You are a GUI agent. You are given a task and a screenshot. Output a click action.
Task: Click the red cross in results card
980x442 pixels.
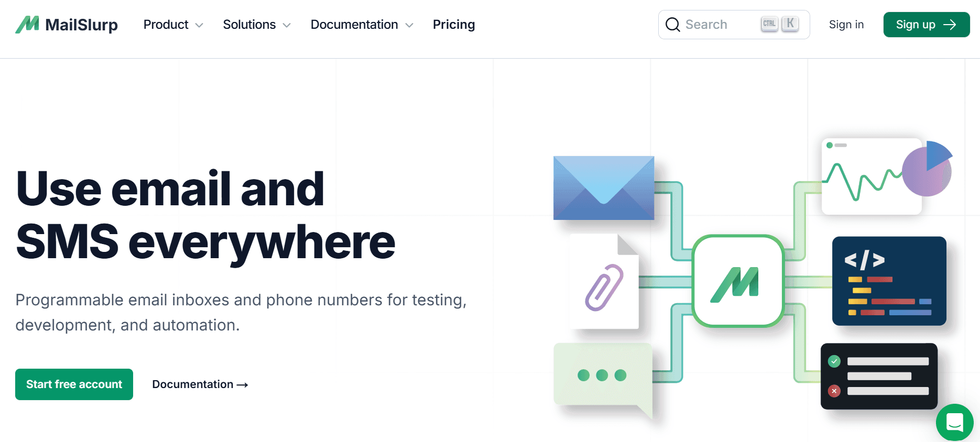click(x=834, y=391)
